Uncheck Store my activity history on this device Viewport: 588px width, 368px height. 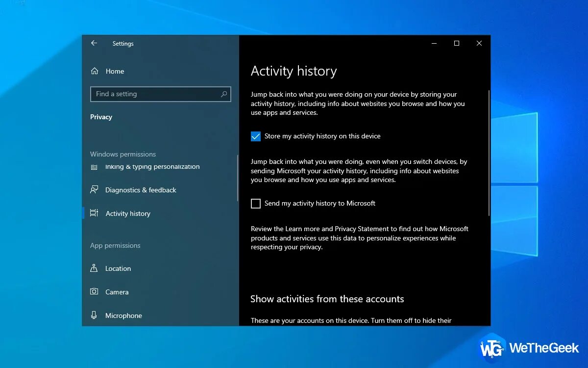click(256, 136)
